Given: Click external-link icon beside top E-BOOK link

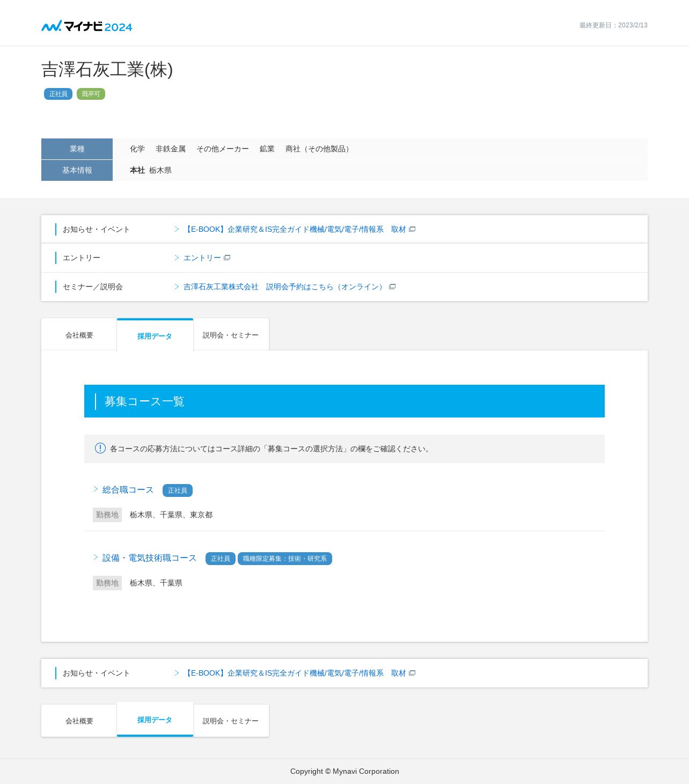Looking at the screenshot, I should (x=412, y=229).
